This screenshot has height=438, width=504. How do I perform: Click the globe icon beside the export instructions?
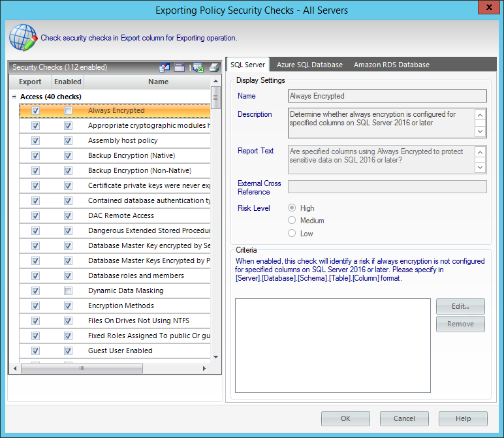click(22, 38)
